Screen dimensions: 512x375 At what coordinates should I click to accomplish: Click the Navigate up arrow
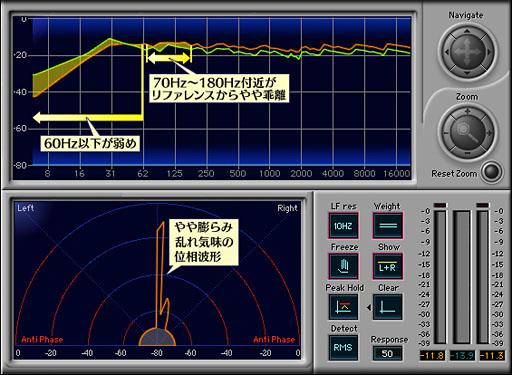pos(467,31)
